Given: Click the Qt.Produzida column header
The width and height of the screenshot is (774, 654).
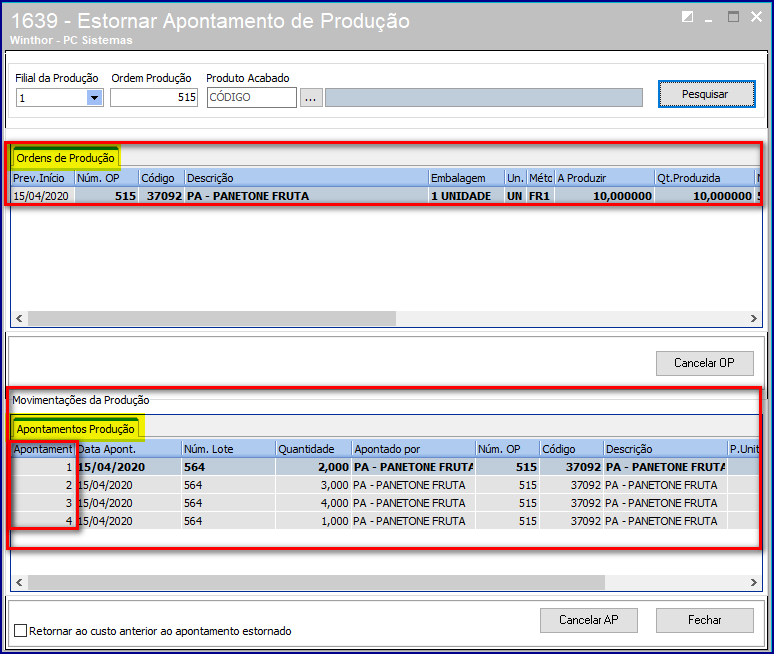Looking at the screenshot, I should [x=704, y=178].
